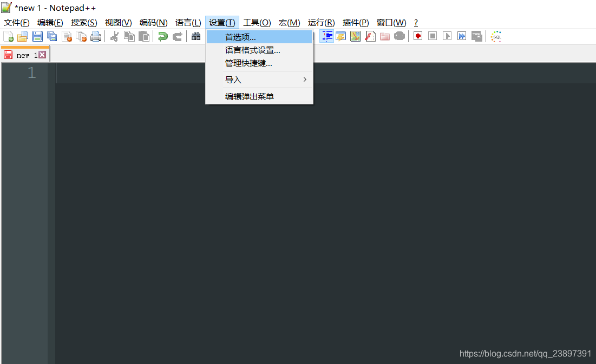
Task: Click the Close All documents icon
Action: click(81, 36)
